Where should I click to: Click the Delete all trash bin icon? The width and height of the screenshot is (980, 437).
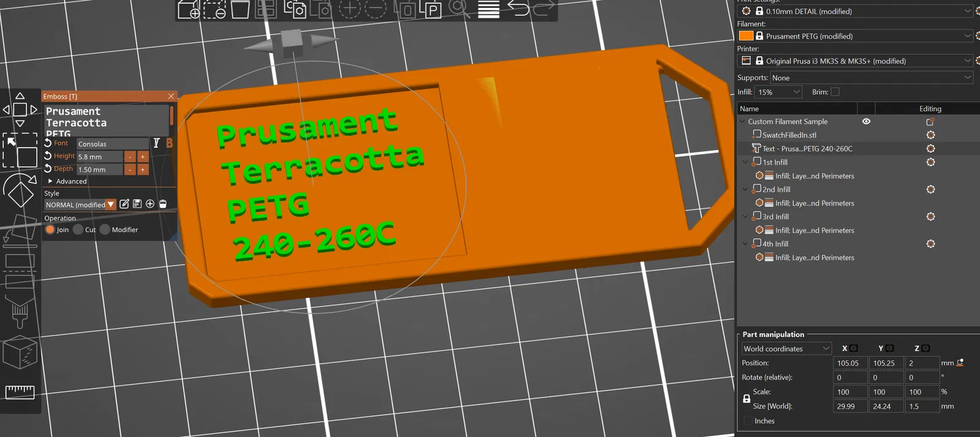pyautogui.click(x=240, y=9)
